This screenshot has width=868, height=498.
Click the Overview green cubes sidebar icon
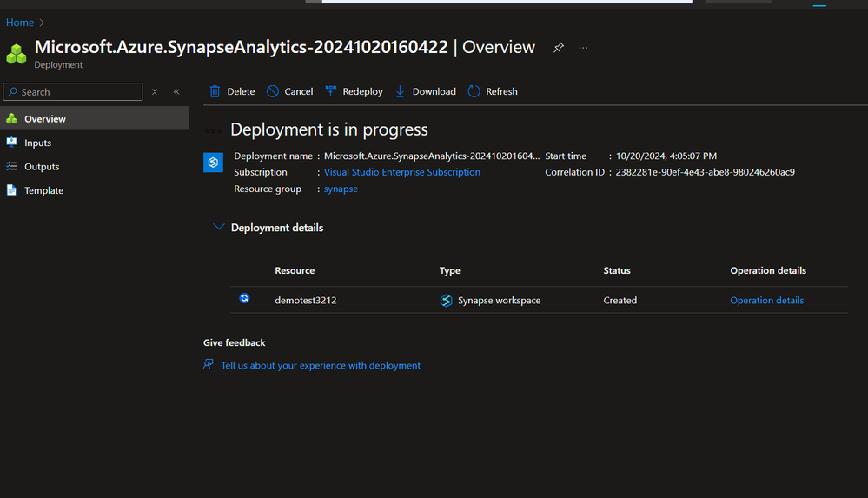pos(11,118)
